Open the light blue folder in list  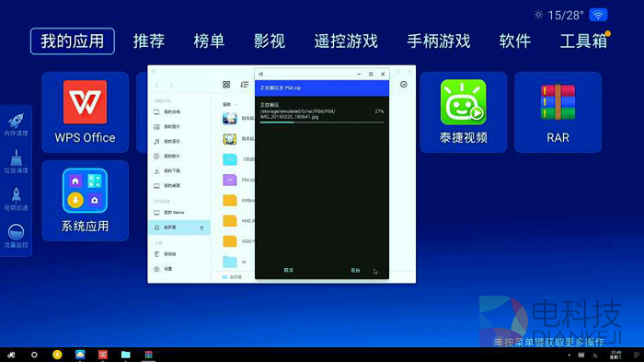(x=230, y=262)
